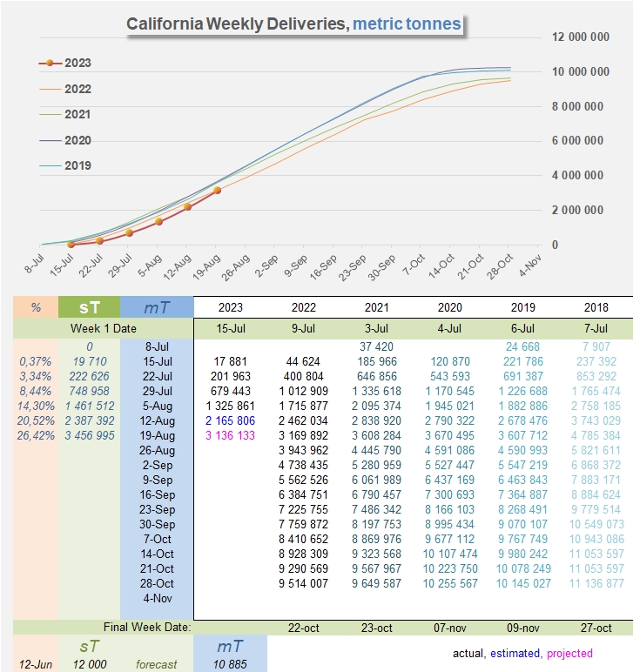This screenshot has height=672, width=633.
Task: Click the estimated value 2 165 806
Action: pos(231,420)
